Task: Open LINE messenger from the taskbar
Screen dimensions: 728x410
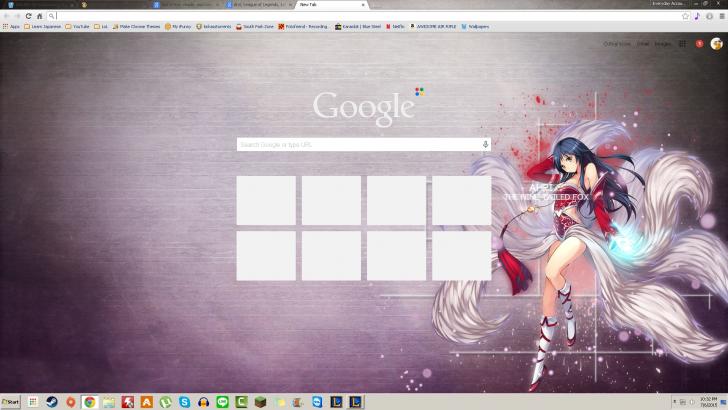Action: pyautogui.click(x=222, y=402)
